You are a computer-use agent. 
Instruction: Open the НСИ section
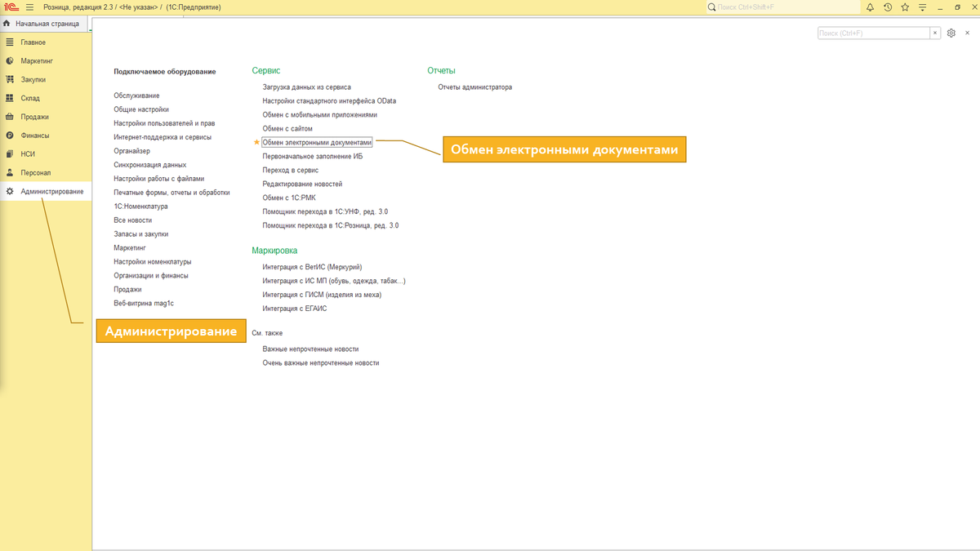click(46, 154)
